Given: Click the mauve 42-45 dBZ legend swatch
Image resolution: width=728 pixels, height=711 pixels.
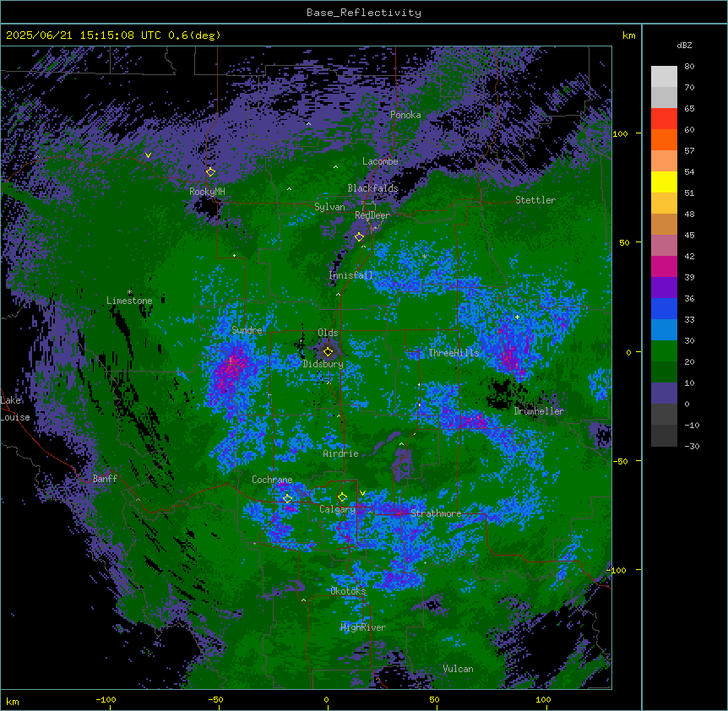Looking at the screenshot, I should [x=664, y=246].
